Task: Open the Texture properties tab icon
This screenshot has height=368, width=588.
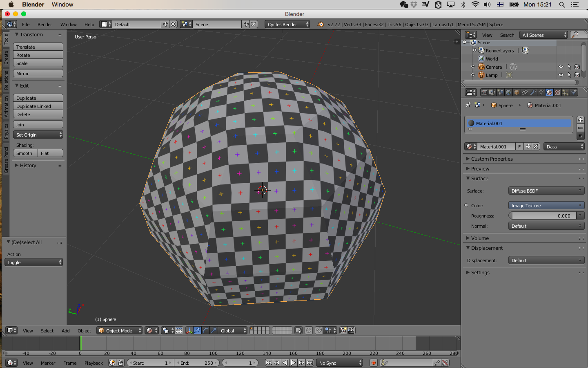Action: coord(557,92)
